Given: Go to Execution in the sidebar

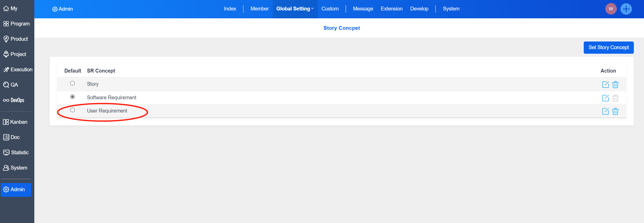Looking at the screenshot, I should pos(18,69).
